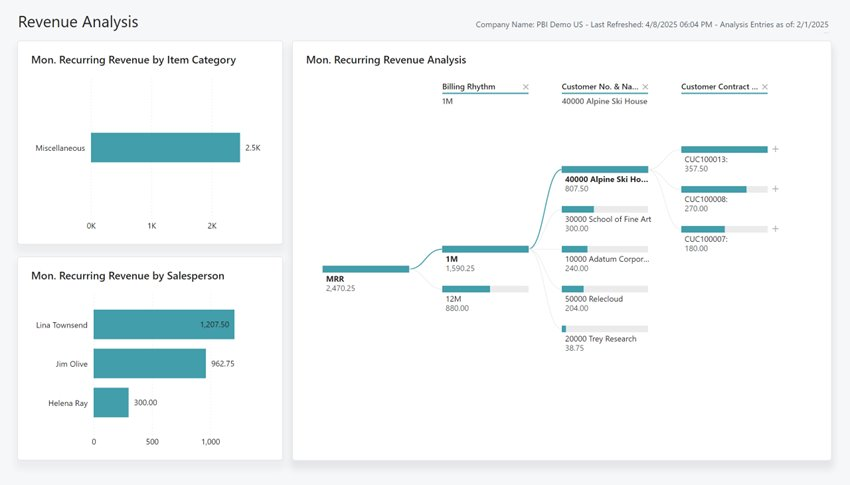The image size is (850, 485).
Task: Select the CUC100007 contract node bar
Action: [x=724, y=229]
